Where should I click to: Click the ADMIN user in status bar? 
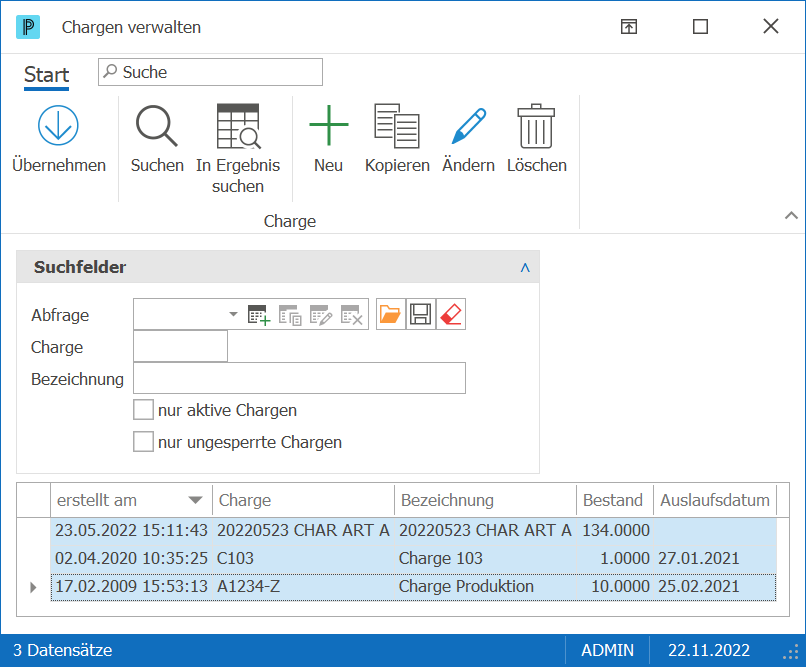pyautogui.click(x=607, y=651)
